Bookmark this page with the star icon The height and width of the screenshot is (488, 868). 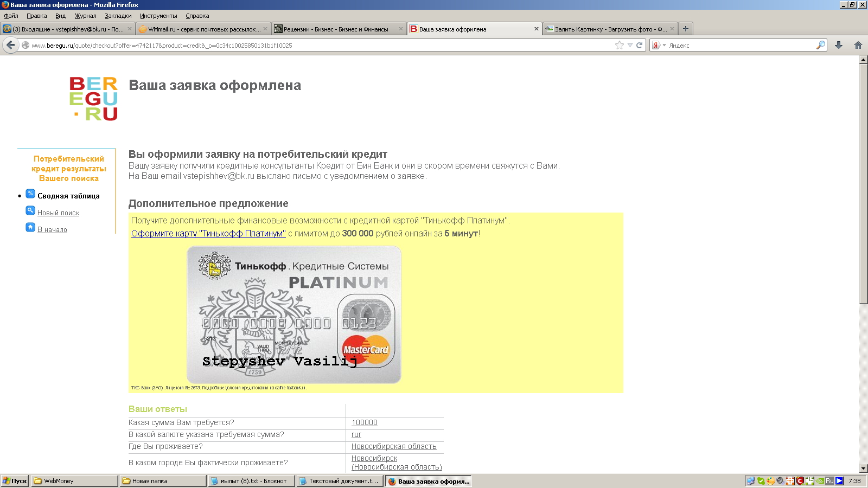[620, 46]
